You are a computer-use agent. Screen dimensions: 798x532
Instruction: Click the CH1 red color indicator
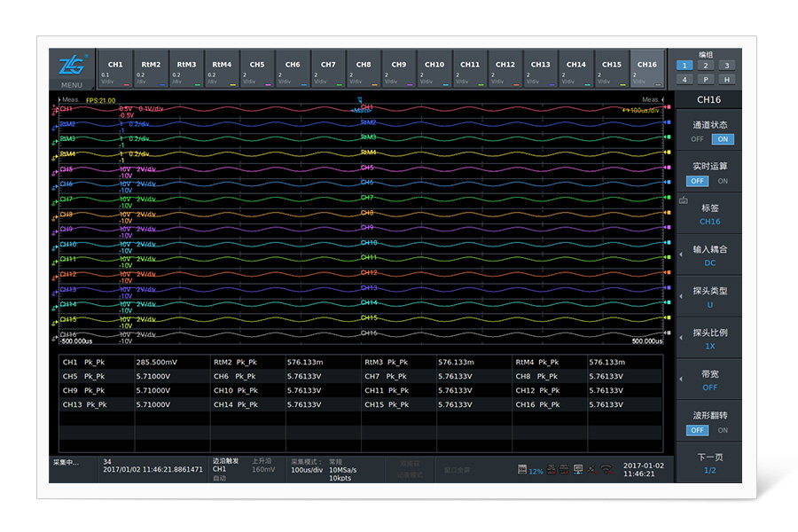tap(127, 84)
